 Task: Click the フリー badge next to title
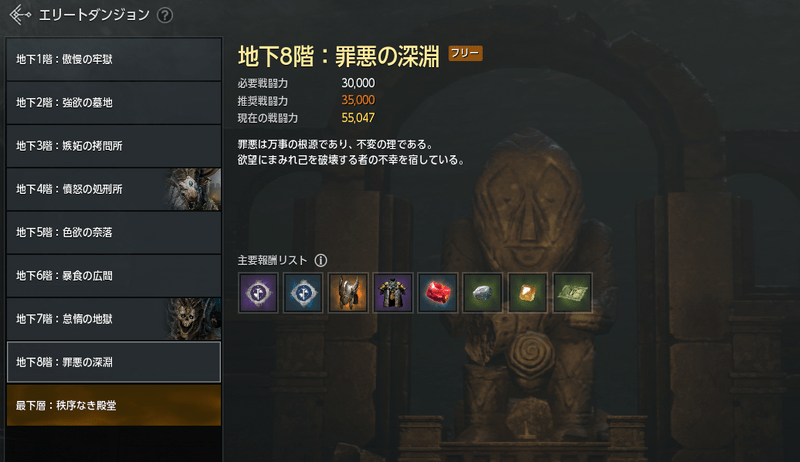(465, 53)
